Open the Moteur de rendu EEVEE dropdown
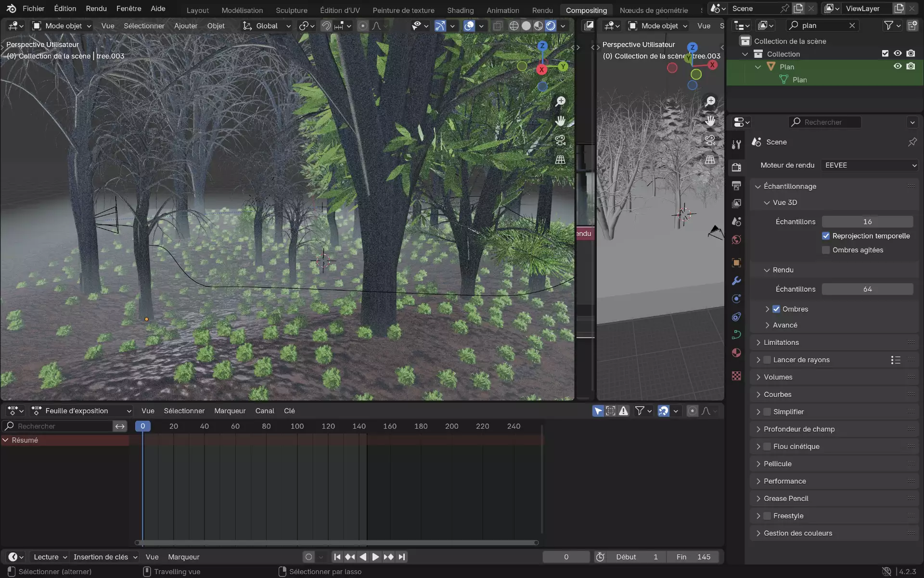The height and width of the screenshot is (578, 924). coord(870,165)
